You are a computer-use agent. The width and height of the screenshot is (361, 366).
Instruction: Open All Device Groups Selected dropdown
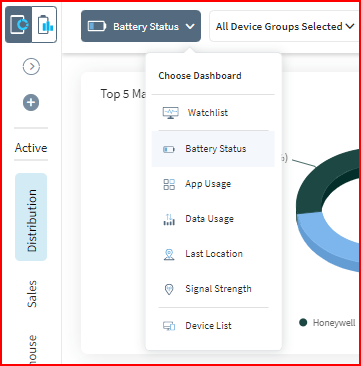(x=285, y=26)
